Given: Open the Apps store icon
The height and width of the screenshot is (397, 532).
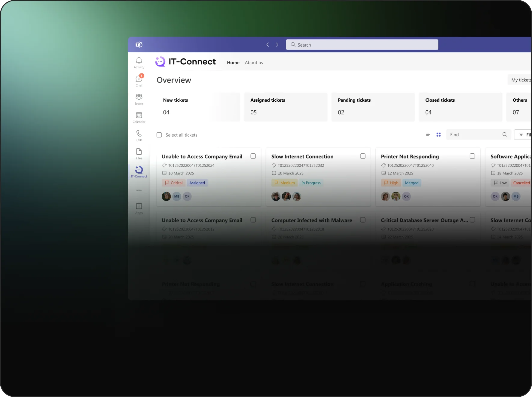Looking at the screenshot, I should 139,208.
